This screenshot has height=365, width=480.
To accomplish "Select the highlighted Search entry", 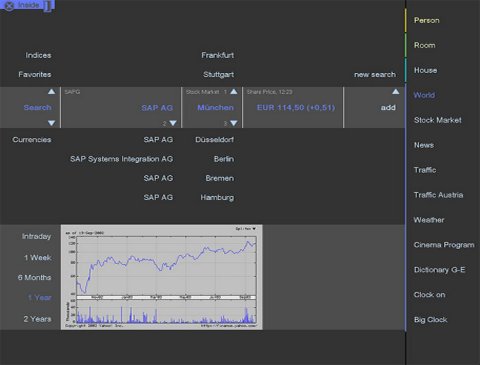I will (x=37, y=107).
